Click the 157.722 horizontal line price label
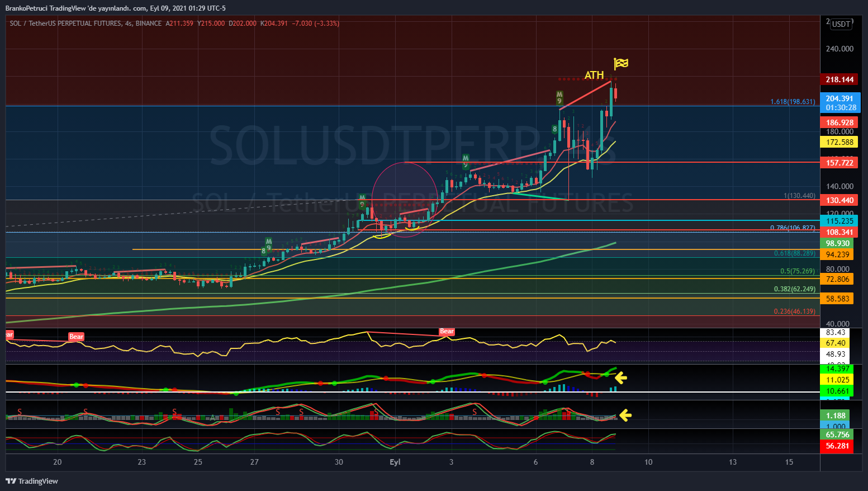The image size is (868, 491). point(839,163)
